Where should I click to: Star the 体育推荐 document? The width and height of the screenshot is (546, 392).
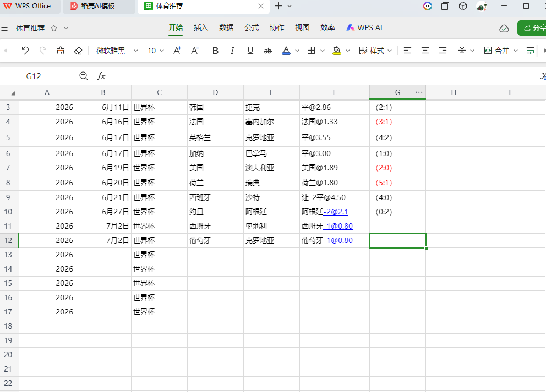pyautogui.click(x=54, y=28)
